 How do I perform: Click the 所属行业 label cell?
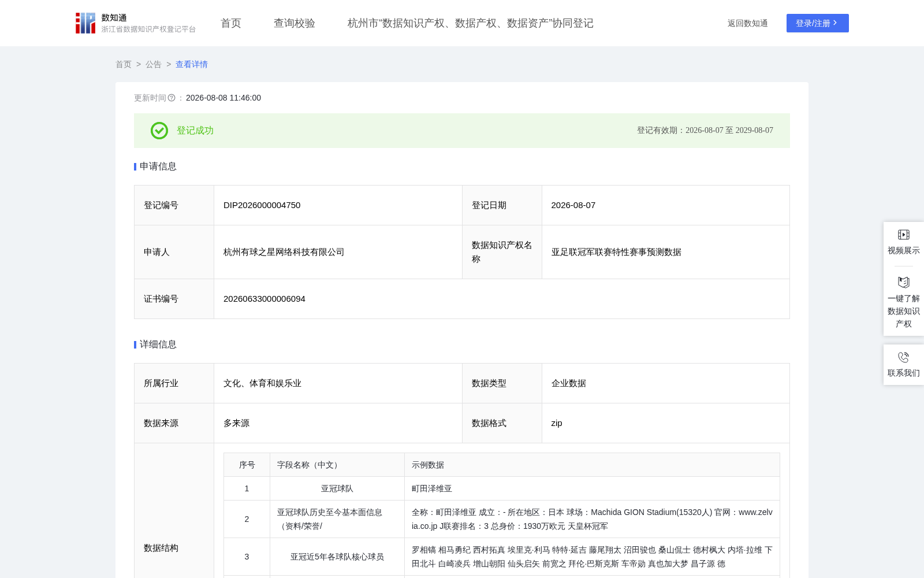tap(174, 383)
